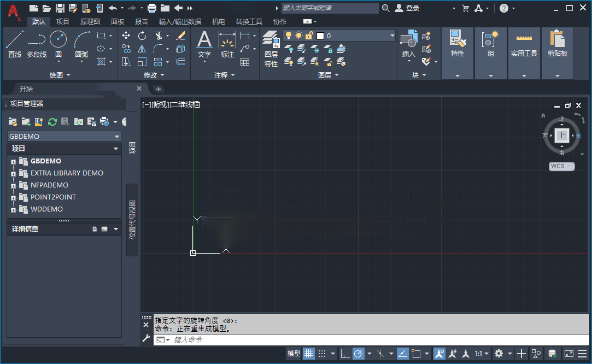Open the WCS coordinate system dropdown

pos(562,166)
